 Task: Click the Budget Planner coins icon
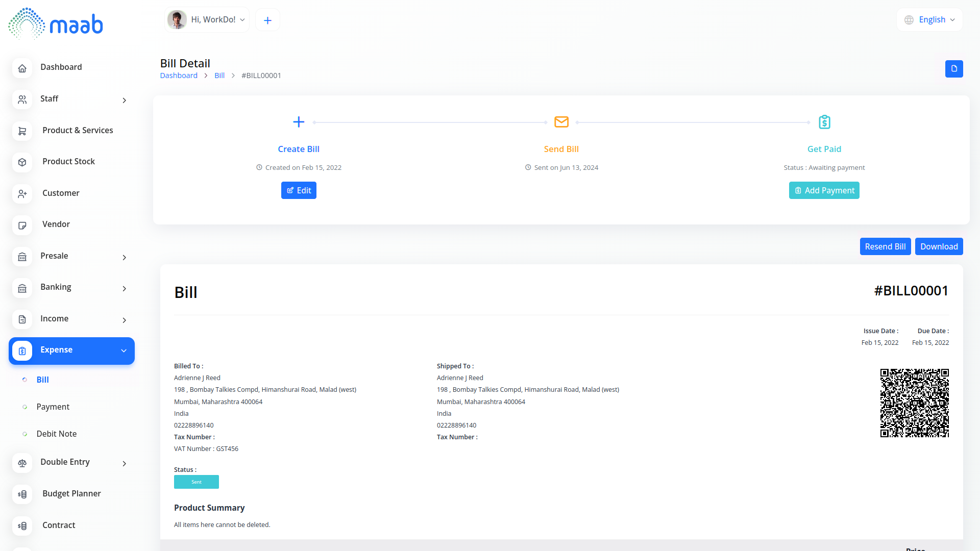pos(22,494)
